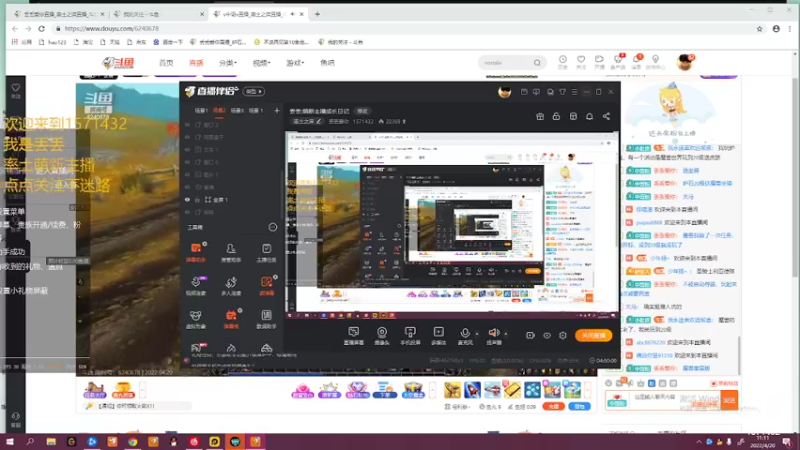Image resolution: width=800 pixels, height=450 pixels.
Task: Expand the 视频 video dropdown in Douyu nav
Action: [261, 63]
